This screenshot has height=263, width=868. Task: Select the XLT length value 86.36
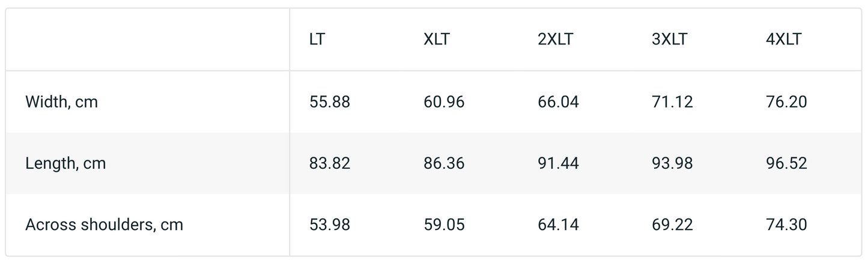coord(444,163)
